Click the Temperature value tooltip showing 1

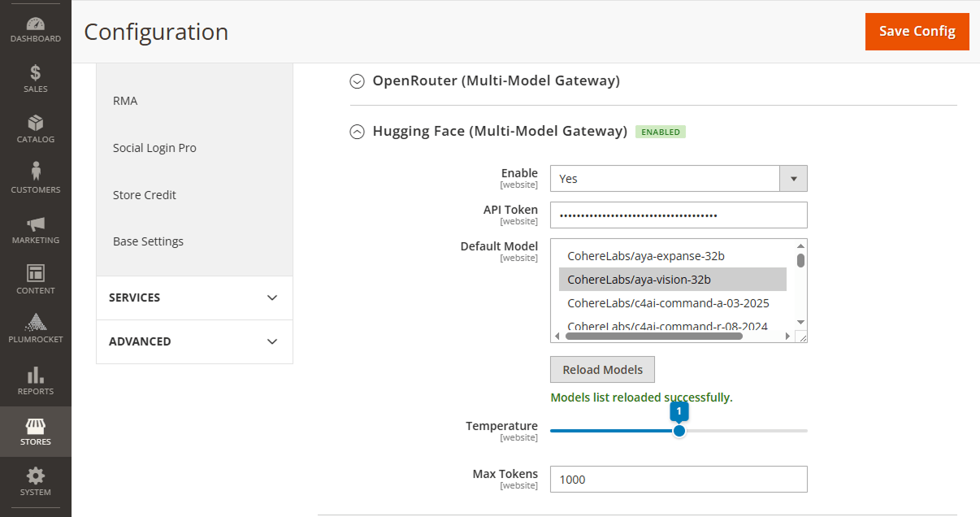click(679, 411)
